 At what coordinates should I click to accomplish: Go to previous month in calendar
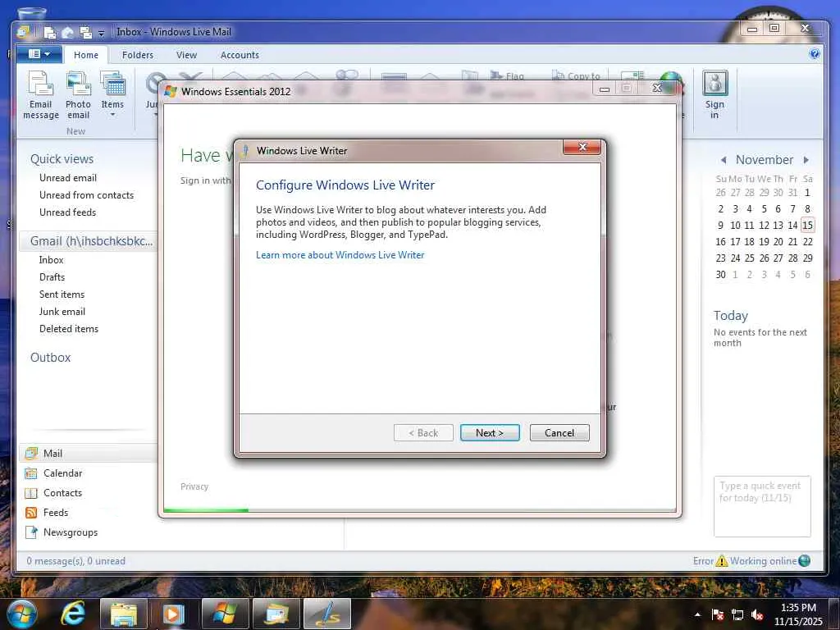[724, 160]
